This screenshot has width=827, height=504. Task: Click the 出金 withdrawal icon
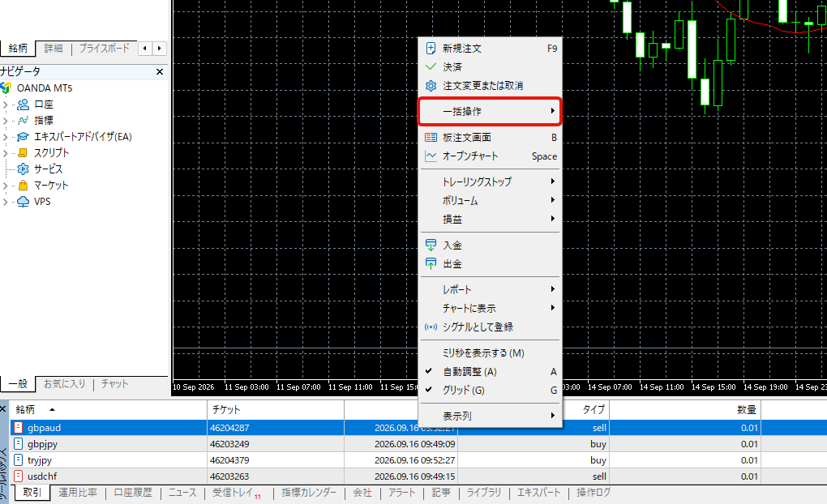tap(431, 264)
